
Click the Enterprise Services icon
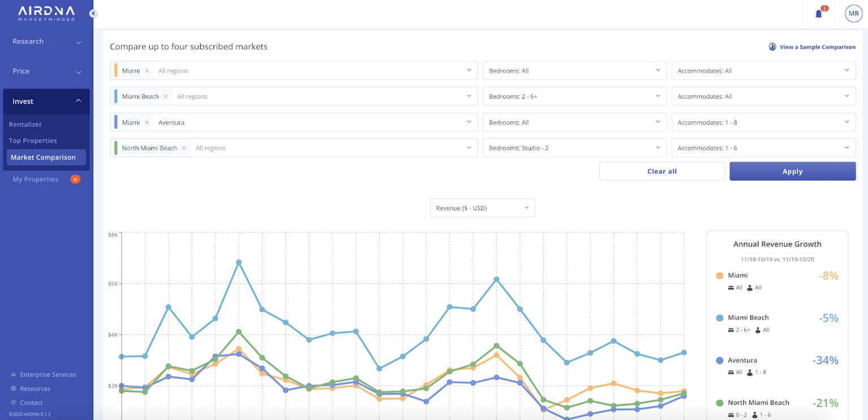[x=14, y=375]
